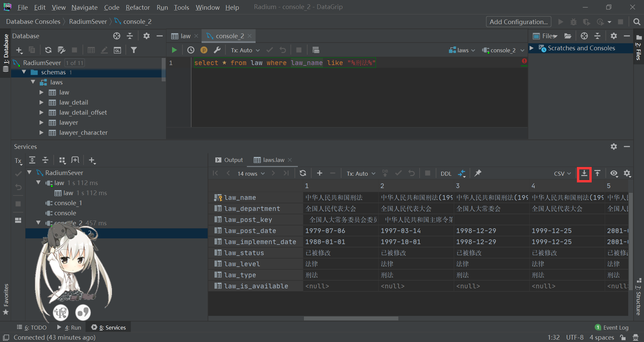Toggle the Files side tool window

(x=639, y=48)
